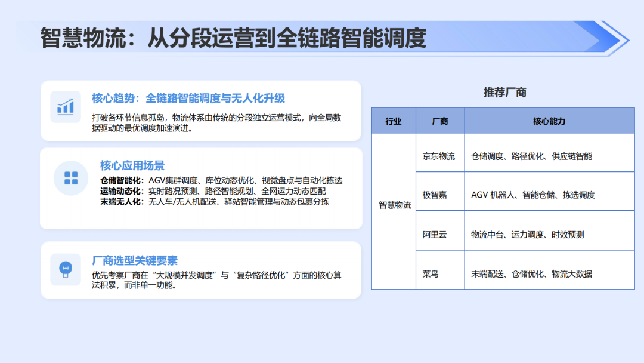Select slide title 智慧物流：从分段运营到全链路智能调度

[233, 38]
